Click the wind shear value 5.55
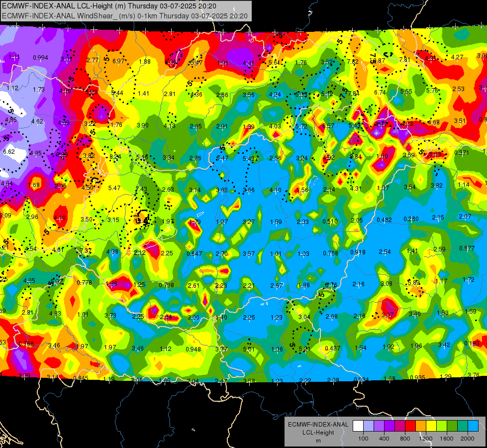 click(x=406, y=92)
